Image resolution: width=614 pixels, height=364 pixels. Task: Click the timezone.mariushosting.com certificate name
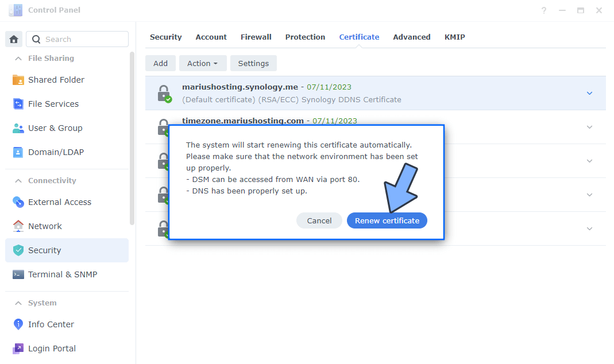pos(243,121)
